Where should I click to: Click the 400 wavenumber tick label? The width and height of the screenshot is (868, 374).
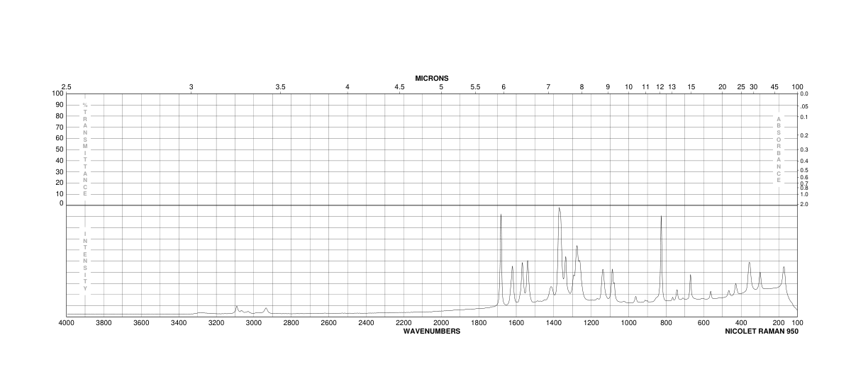(741, 324)
